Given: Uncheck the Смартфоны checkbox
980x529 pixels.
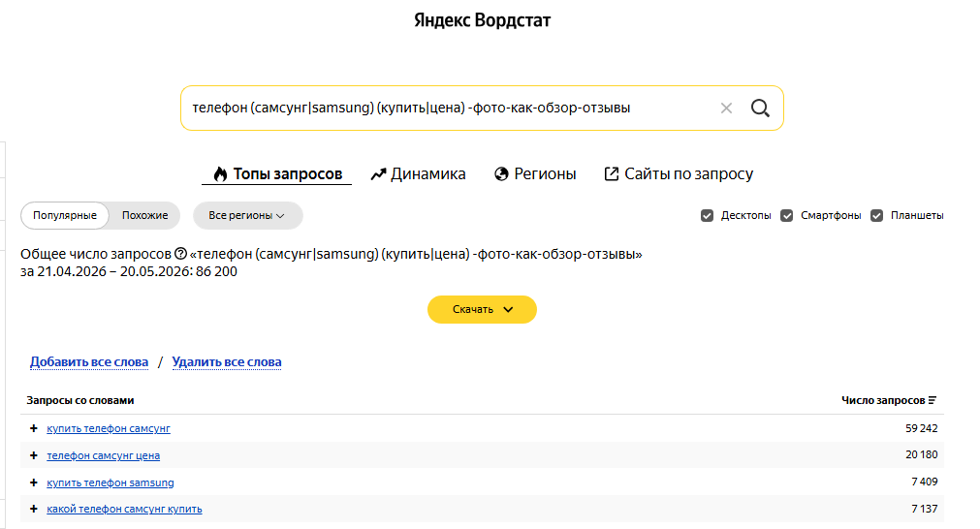Looking at the screenshot, I should coord(787,215).
